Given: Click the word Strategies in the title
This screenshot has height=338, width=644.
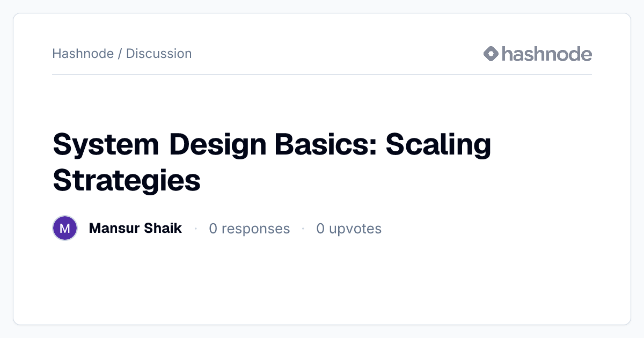Looking at the screenshot, I should click(x=127, y=181).
